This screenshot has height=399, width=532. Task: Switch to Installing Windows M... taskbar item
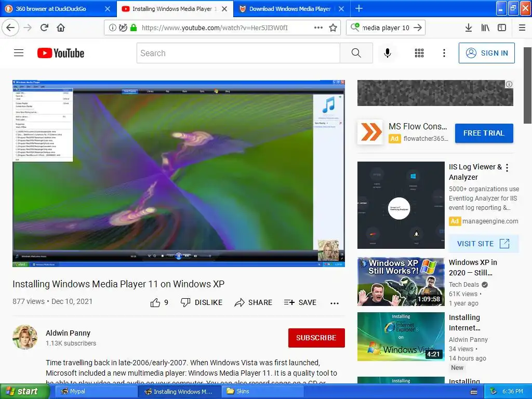(179, 391)
